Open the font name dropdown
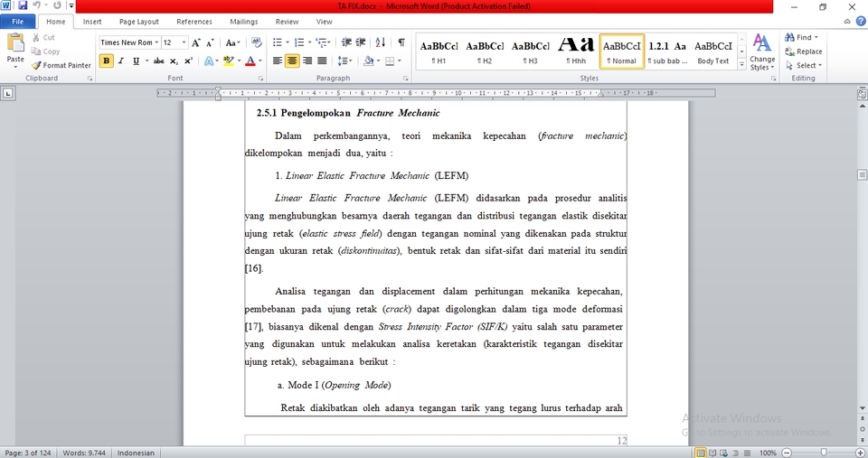This screenshot has width=868, height=458. click(x=156, y=42)
